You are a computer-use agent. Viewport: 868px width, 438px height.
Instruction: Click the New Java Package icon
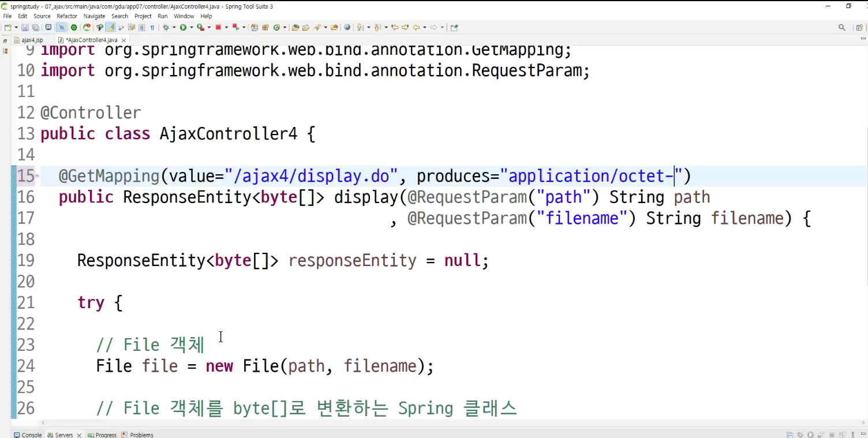(x=265, y=27)
